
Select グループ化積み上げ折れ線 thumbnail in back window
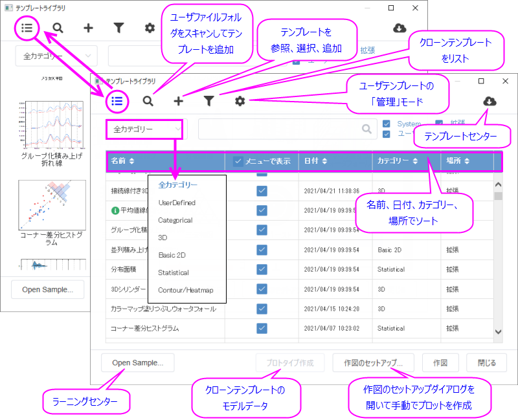pos(52,133)
